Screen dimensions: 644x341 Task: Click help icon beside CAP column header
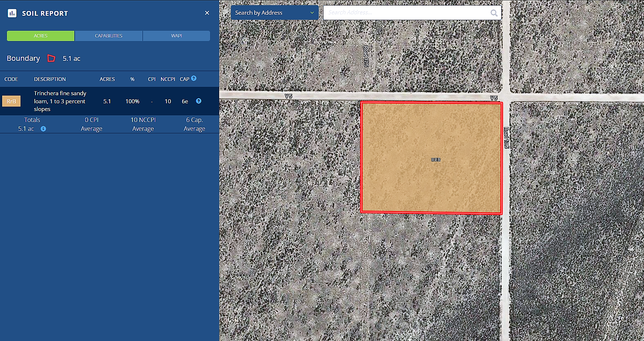[x=194, y=78]
